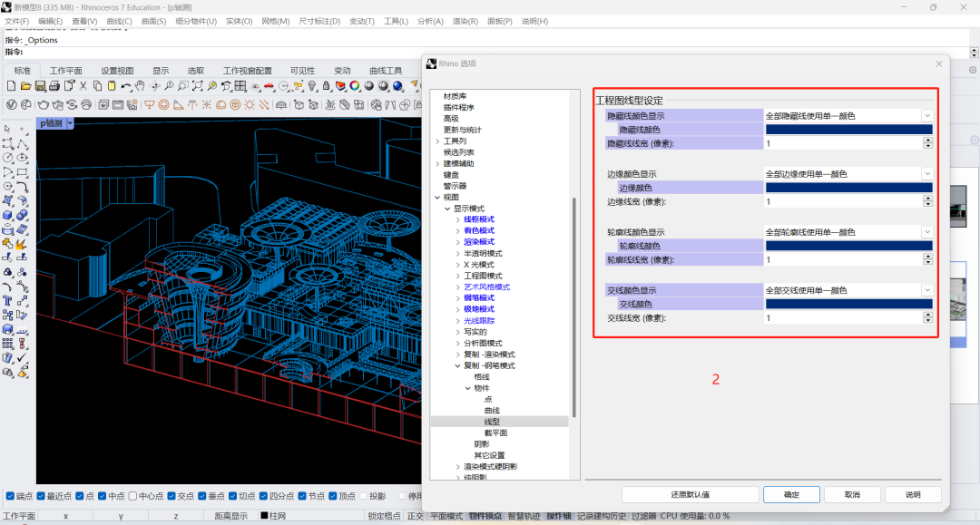Toggle the 最近点 osnap checkbox
This screenshot has height=525, width=980.
(x=41, y=496)
